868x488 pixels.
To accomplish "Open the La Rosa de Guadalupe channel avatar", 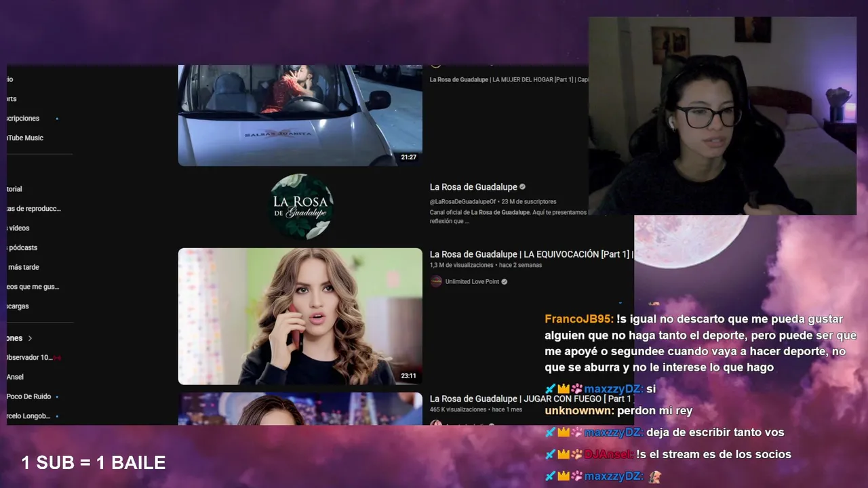I will (x=302, y=206).
